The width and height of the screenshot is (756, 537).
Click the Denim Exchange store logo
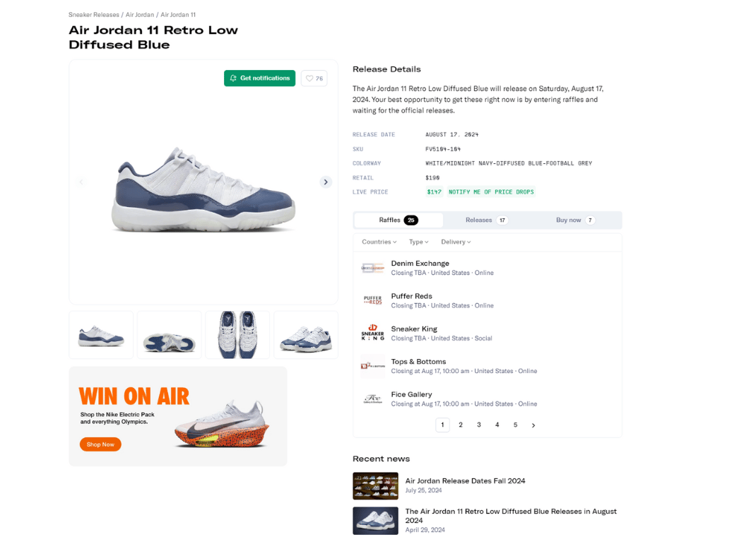pos(372,268)
